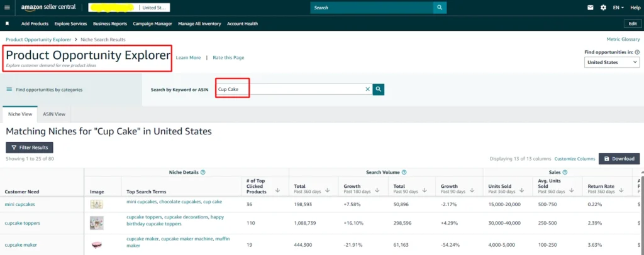Sort by Units Sold column arrow
This screenshot has width=644, height=255.
tap(521, 190)
